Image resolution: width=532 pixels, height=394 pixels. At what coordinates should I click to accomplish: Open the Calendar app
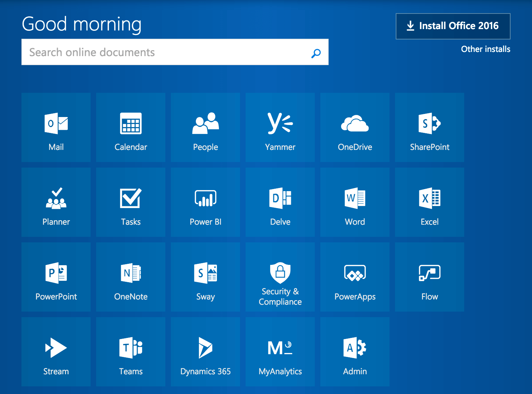pos(130,127)
